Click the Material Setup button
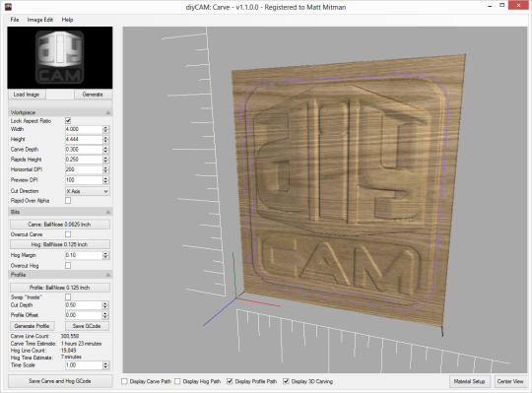 pos(469,381)
